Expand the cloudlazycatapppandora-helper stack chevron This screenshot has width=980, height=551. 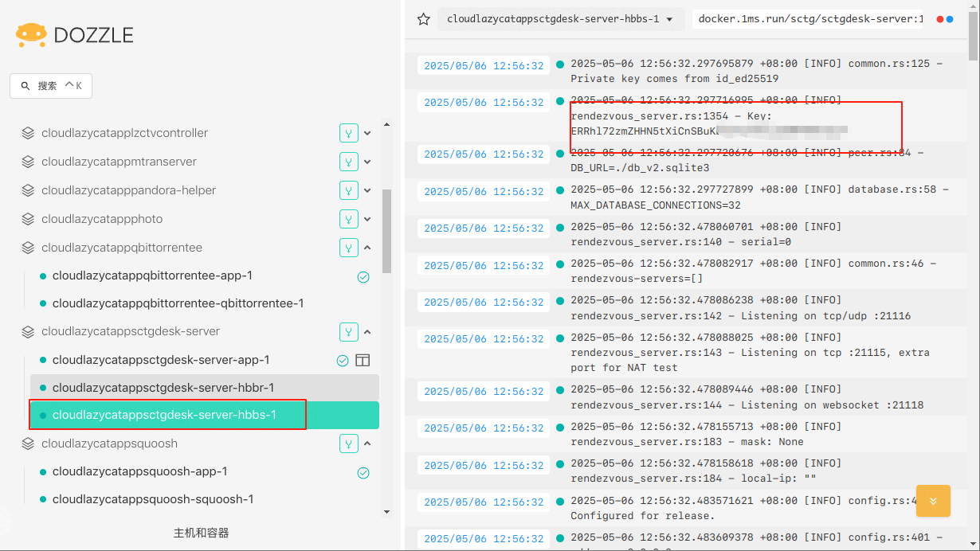[367, 190]
